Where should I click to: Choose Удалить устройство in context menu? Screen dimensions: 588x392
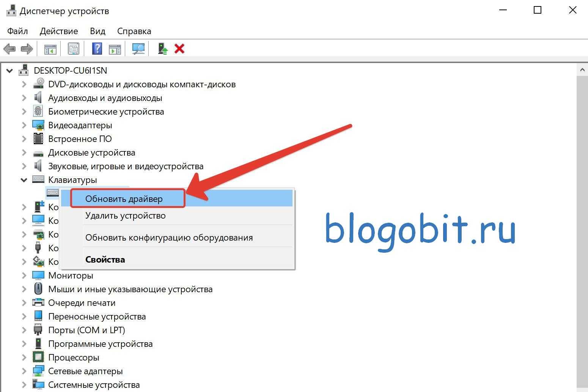coord(177,216)
